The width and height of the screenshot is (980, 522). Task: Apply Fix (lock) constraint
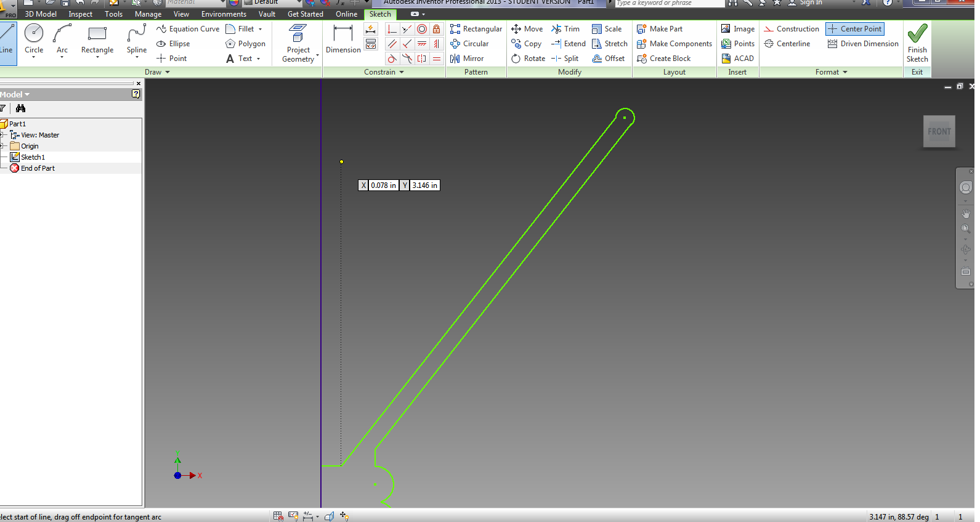[437, 29]
